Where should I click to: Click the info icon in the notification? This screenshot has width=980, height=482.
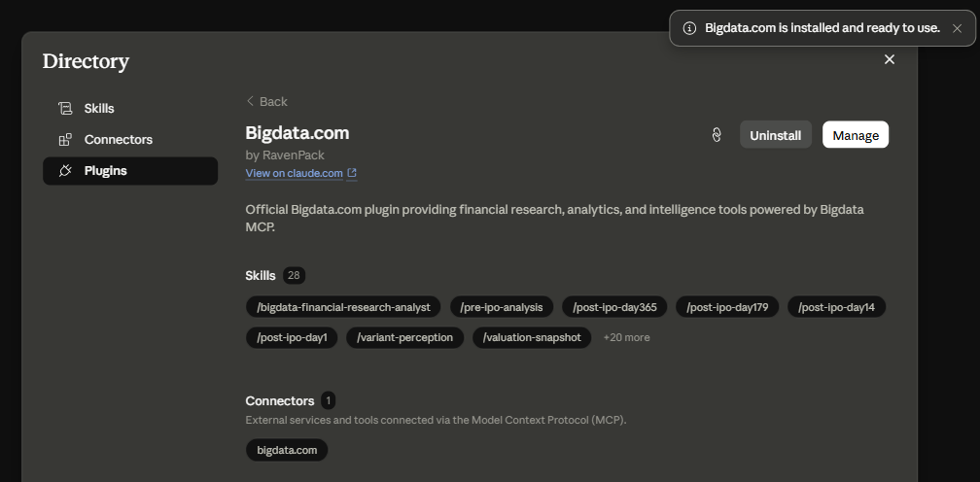689,28
